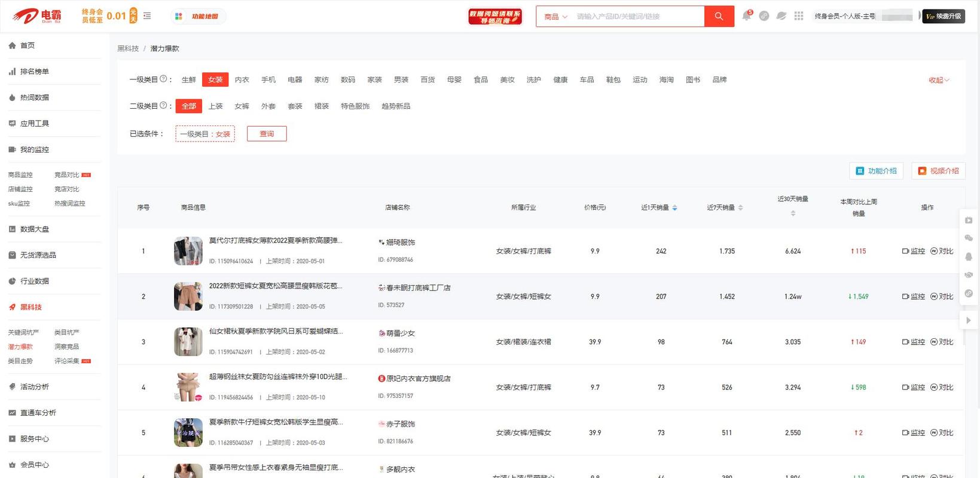Click 功能地图 button in header
This screenshot has width=980, height=478.
tap(199, 16)
